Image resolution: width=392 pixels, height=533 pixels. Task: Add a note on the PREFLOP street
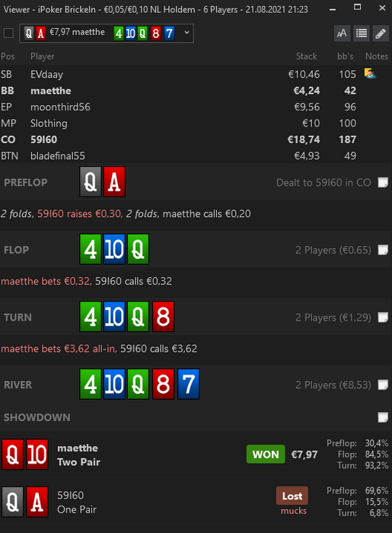pyautogui.click(x=383, y=183)
